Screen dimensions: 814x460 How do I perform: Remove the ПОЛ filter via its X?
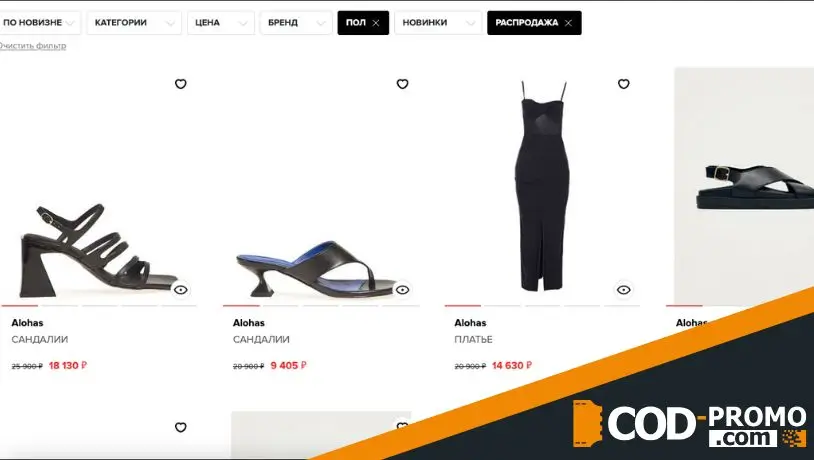pos(376,23)
